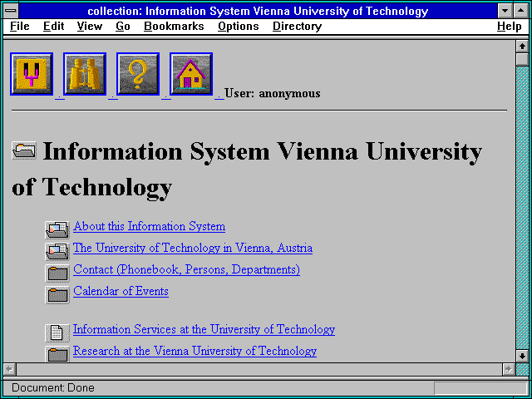Click icon next to About this Information System
Viewport: 532px width, 399px height.
pos(57,229)
